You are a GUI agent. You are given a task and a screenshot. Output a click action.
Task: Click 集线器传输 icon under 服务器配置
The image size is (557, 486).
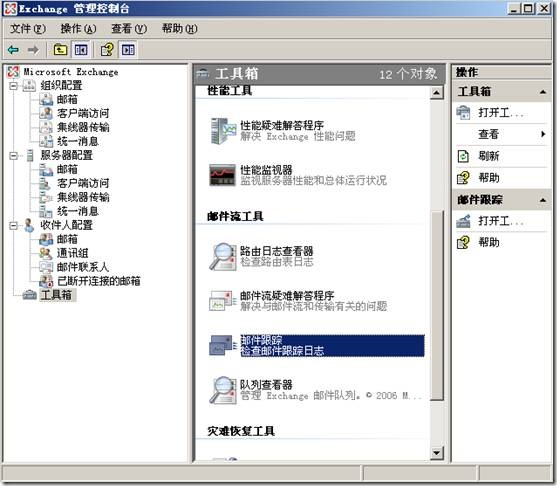click(46, 197)
